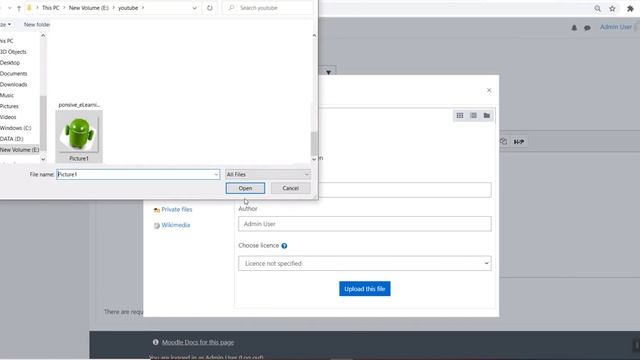Select Music in navigation tree
640x360 pixels.
[7, 95]
